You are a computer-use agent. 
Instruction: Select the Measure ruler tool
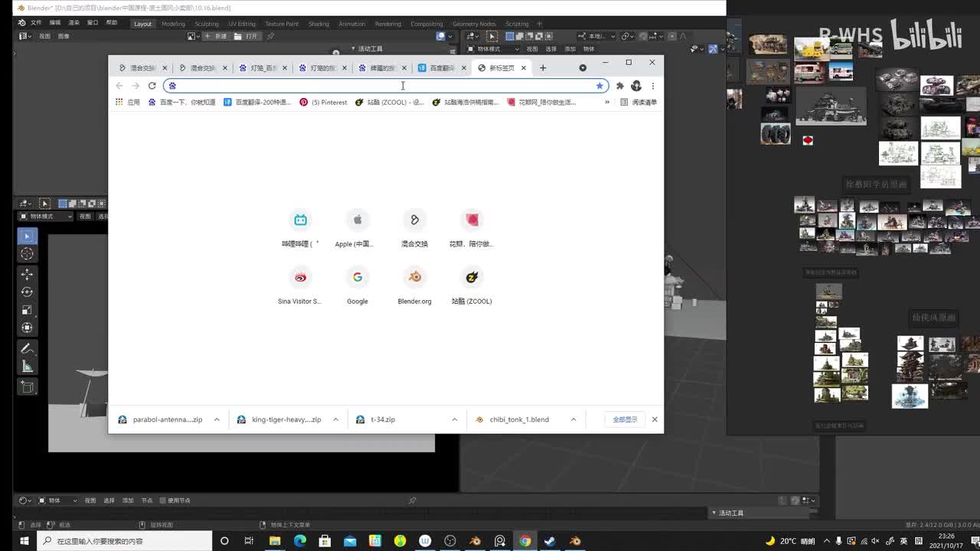point(27,367)
